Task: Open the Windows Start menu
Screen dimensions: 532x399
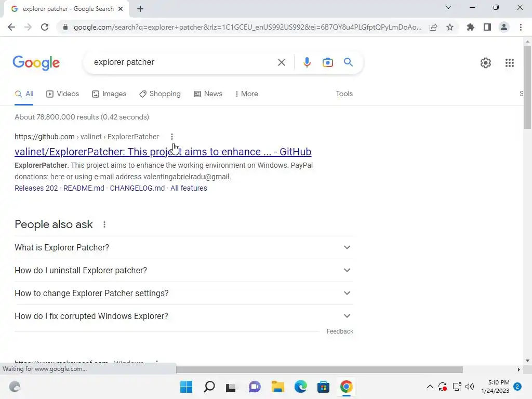Action: pyautogui.click(x=186, y=387)
